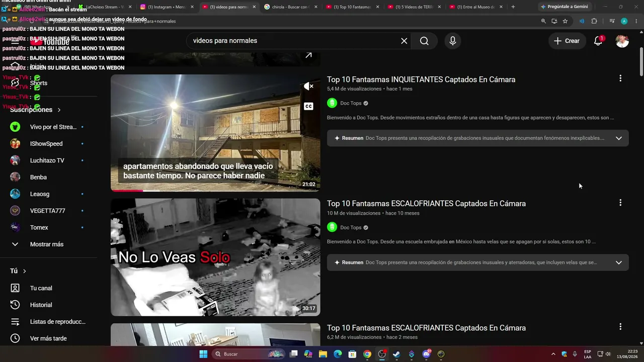Screen dimensions: 644x362
Task: Switch to the '5 Videos de TERR' tab
Action: pos(415,7)
